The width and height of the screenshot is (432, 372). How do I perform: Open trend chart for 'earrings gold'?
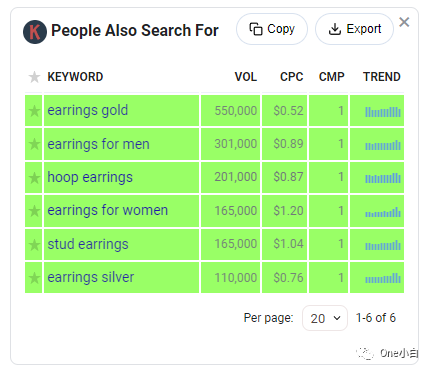pyautogui.click(x=383, y=112)
